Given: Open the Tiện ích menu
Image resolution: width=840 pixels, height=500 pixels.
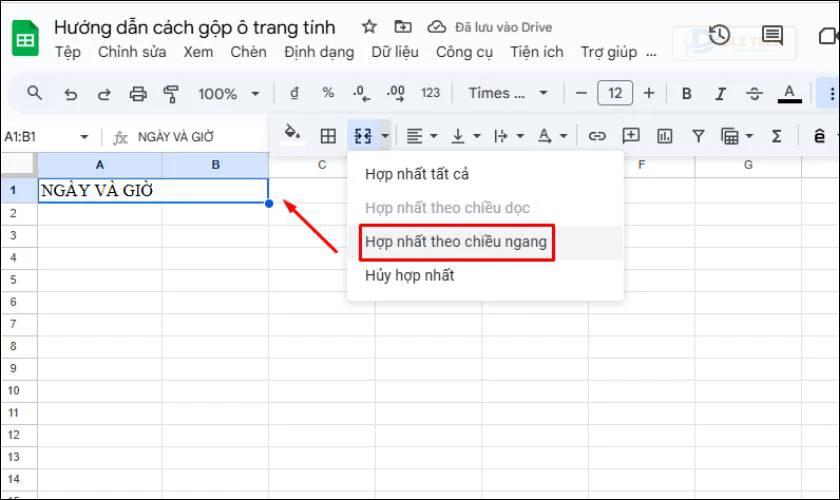Looking at the screenshot, I should point(536,52).
